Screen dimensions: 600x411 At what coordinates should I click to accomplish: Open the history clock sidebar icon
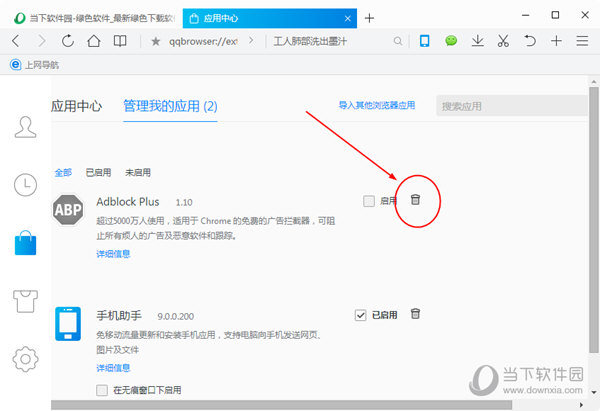point(26,184)
